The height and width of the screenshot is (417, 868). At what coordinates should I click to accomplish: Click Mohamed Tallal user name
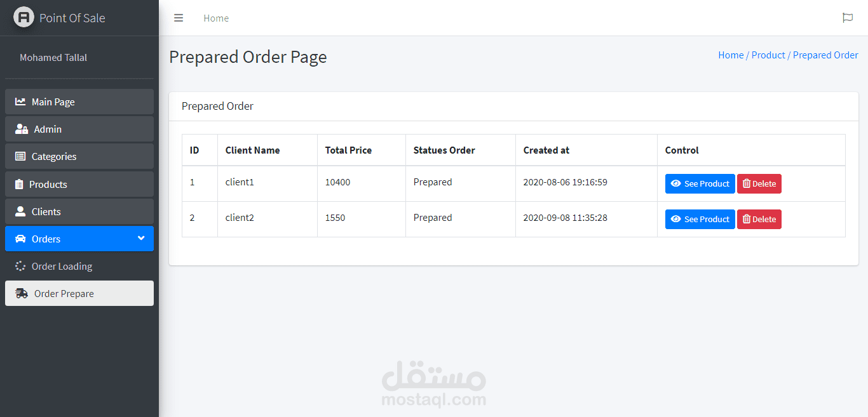(x=53, y=57)
